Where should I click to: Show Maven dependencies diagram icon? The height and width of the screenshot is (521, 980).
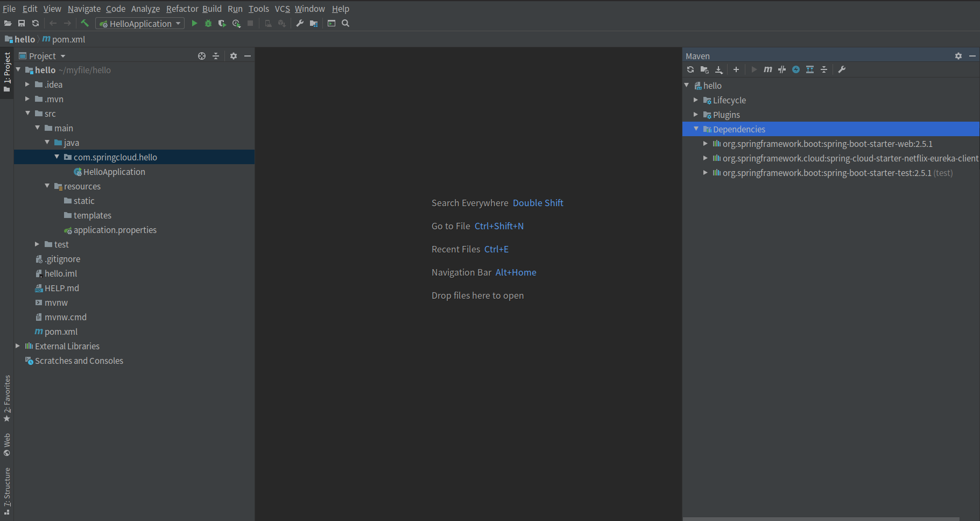810,69
